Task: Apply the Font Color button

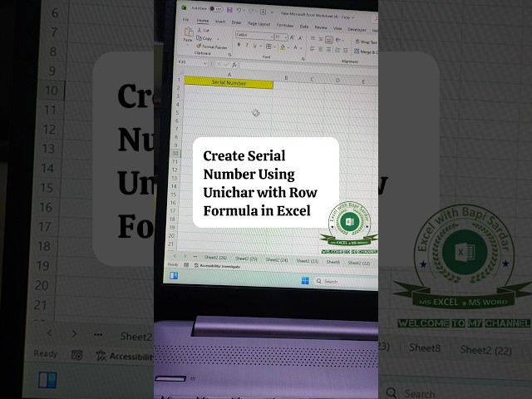Action: tap(295, 48)
